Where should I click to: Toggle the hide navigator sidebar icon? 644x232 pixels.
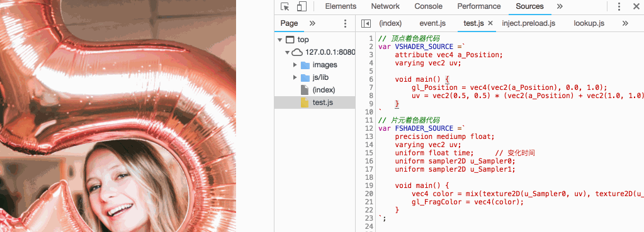[366, 24]
